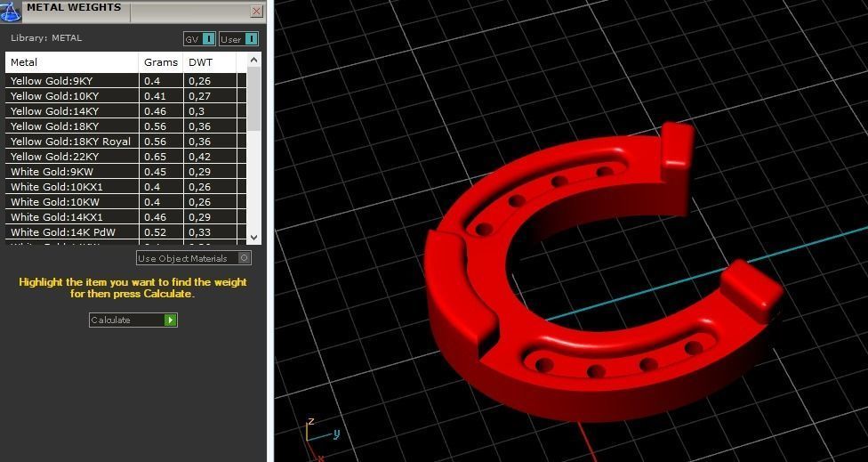Click the Metal column header
868x462 pixels.
click(72, 62)
